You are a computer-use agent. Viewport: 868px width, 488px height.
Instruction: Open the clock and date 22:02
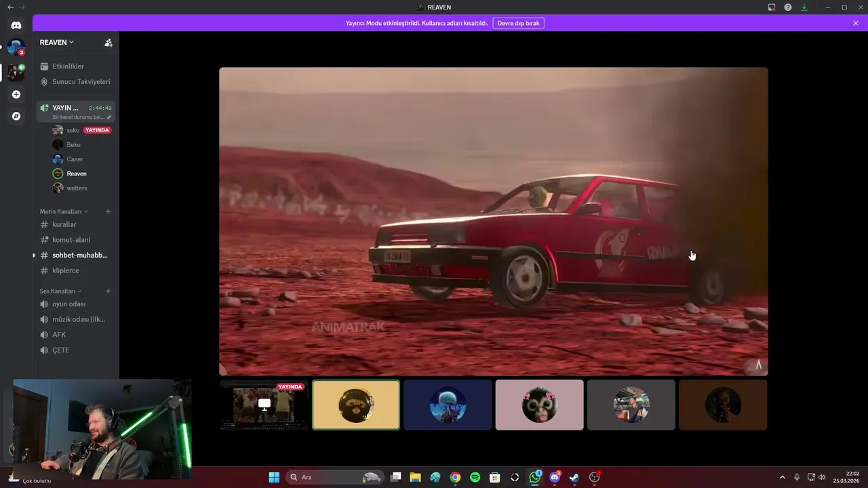846,477
